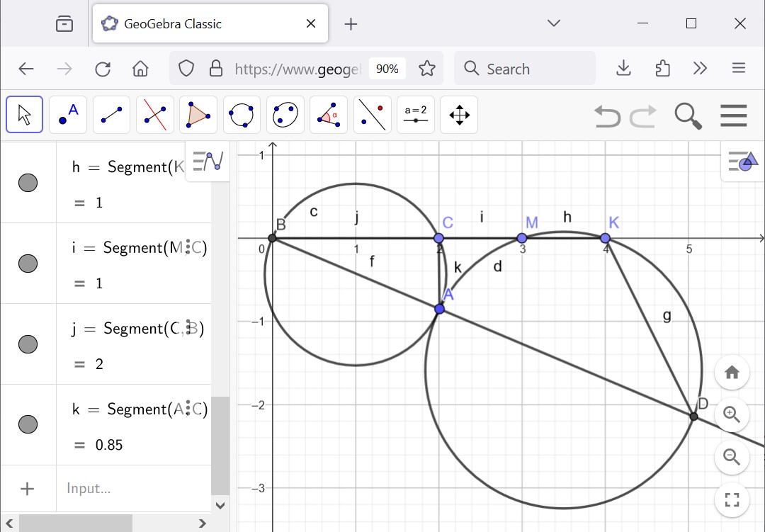Viewport: 765px width, 532px height.
Task: Select point M on the graph
Action: tap(522, 238)
